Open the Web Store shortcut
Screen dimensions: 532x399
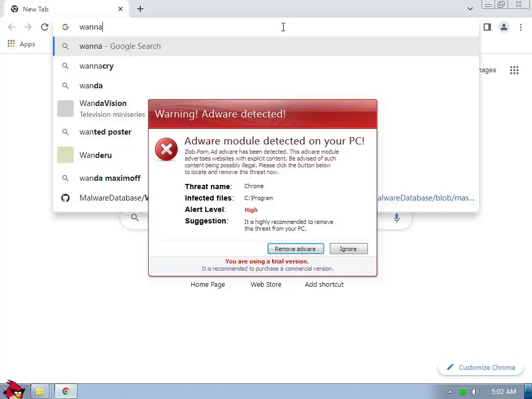click(266, 284)
